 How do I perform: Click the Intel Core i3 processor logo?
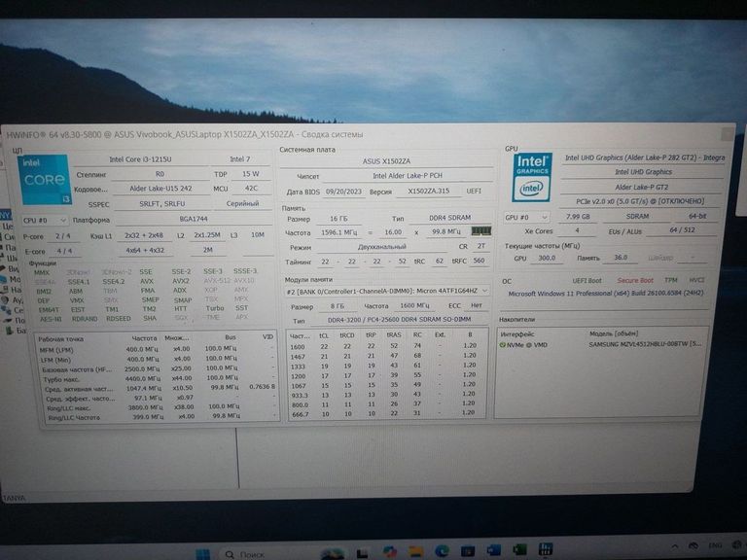(x=45, y=180)
